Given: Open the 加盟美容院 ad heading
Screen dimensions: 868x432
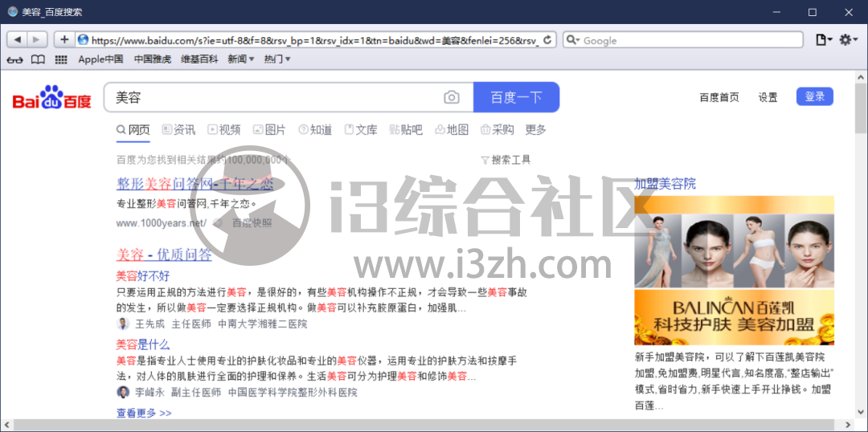Looking at the screenshot, I should [665, 184].
